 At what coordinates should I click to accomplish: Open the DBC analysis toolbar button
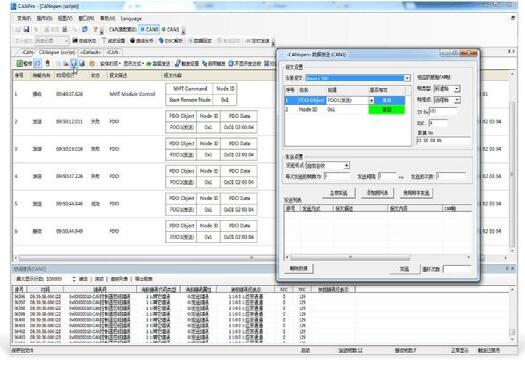click(171, 41)
